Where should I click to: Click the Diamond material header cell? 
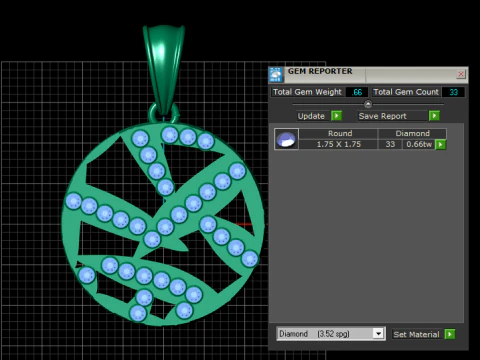coord(412,134)
